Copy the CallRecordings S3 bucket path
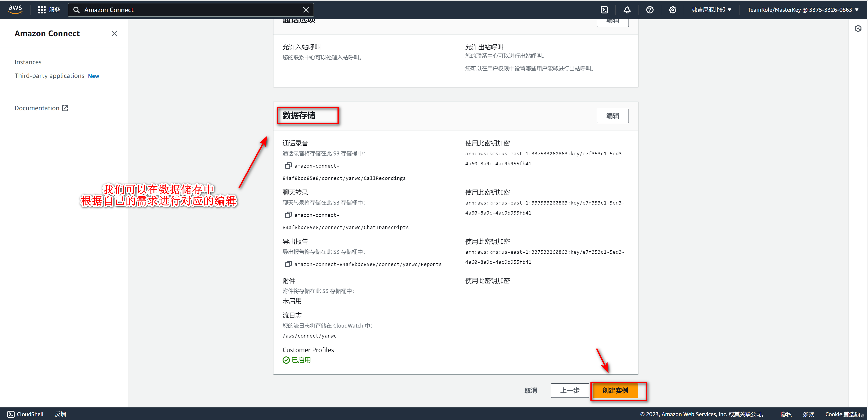 [288, 166]
